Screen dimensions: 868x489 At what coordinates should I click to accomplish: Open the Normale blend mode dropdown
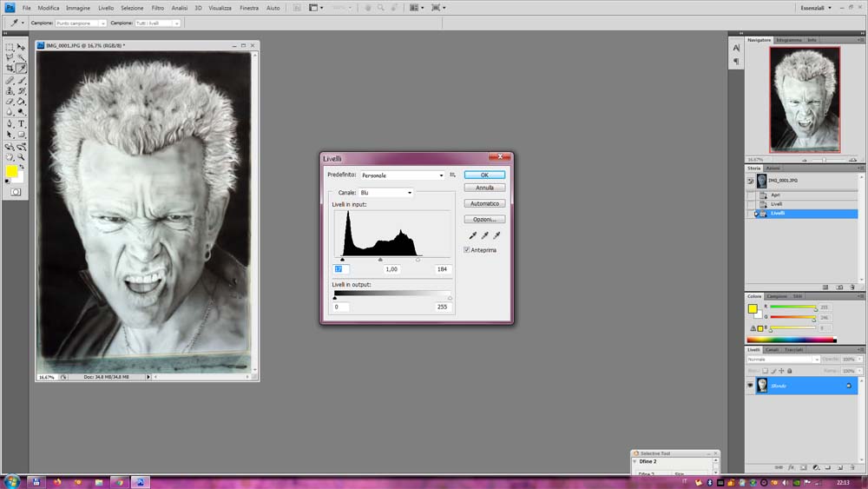(x=783, y=360)
